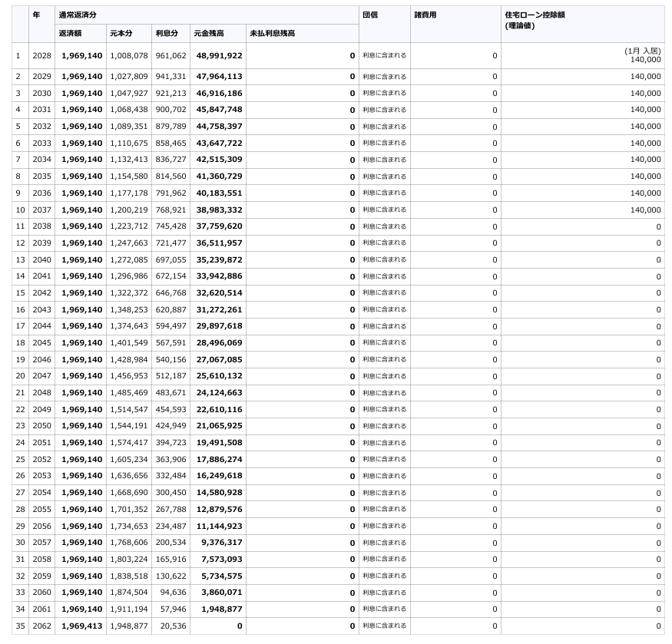This screenshot has height=644, width=672.
Task: Select principal value 1,068,438
Action: [129, 110]
